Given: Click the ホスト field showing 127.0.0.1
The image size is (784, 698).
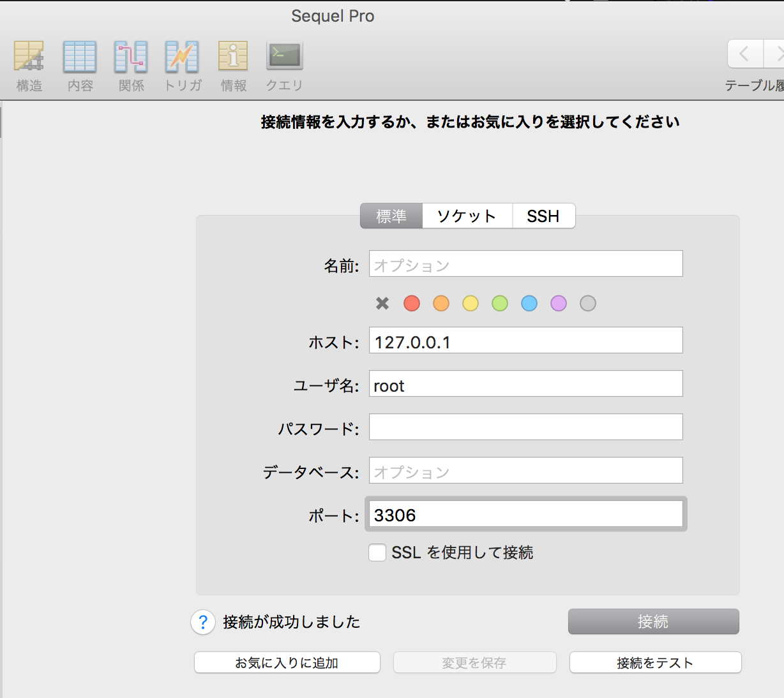Looking at the screenshot, I should click(526, 340).
